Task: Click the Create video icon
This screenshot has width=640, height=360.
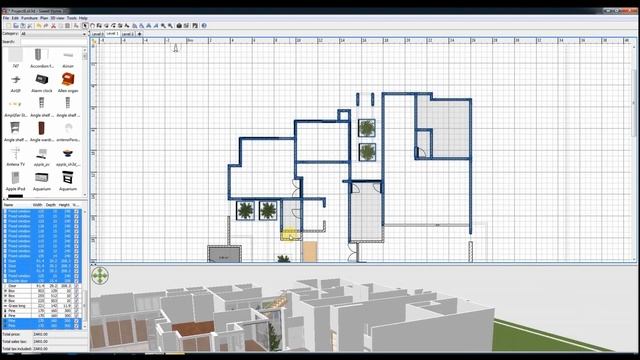Action: (187, 25)
